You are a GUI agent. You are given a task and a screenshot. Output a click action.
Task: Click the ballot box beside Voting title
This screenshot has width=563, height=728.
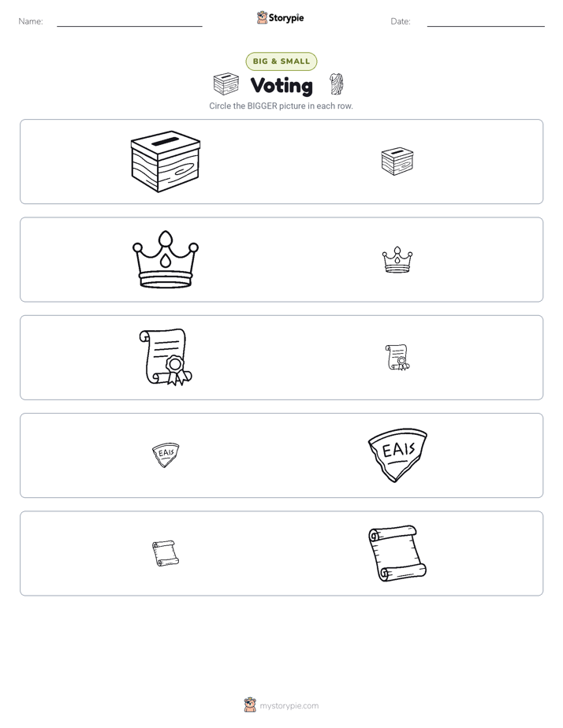pyautogui.click(x=226, y=84)
